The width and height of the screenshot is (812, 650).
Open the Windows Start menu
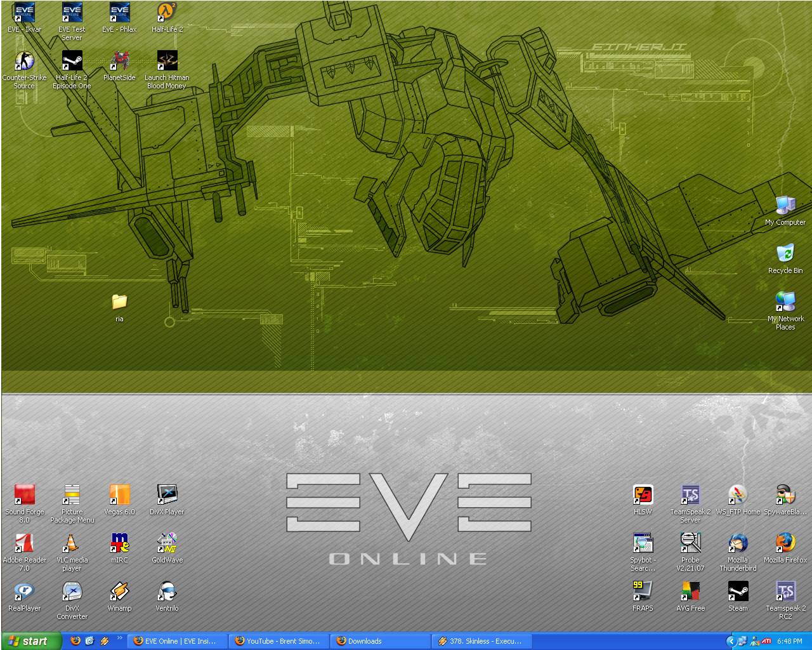[x=31, y=641]
